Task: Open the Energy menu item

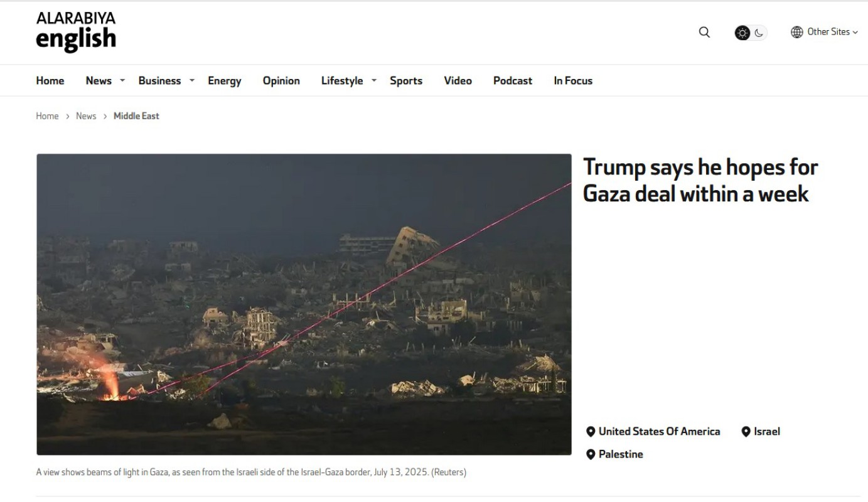Action: click(x=225, y=81)
